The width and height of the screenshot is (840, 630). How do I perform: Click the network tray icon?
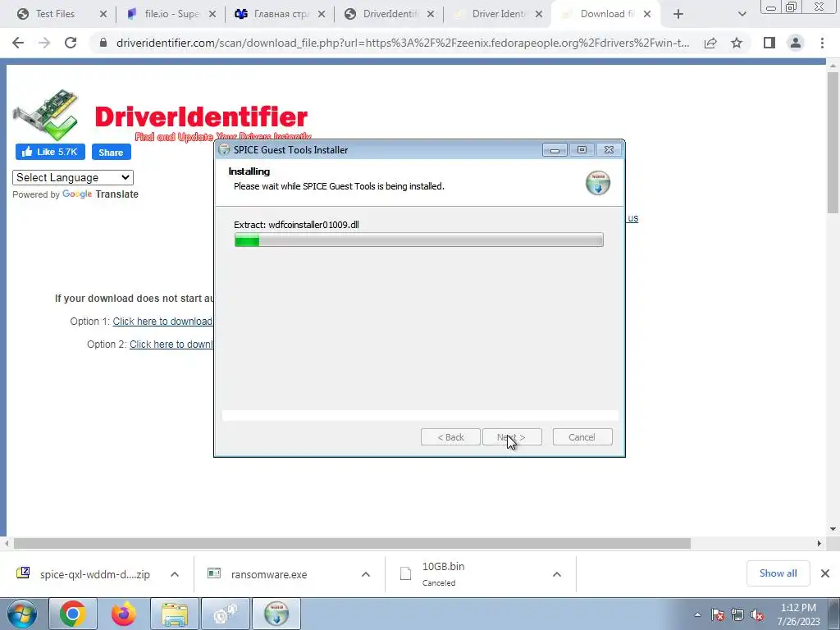pos(737,615)
